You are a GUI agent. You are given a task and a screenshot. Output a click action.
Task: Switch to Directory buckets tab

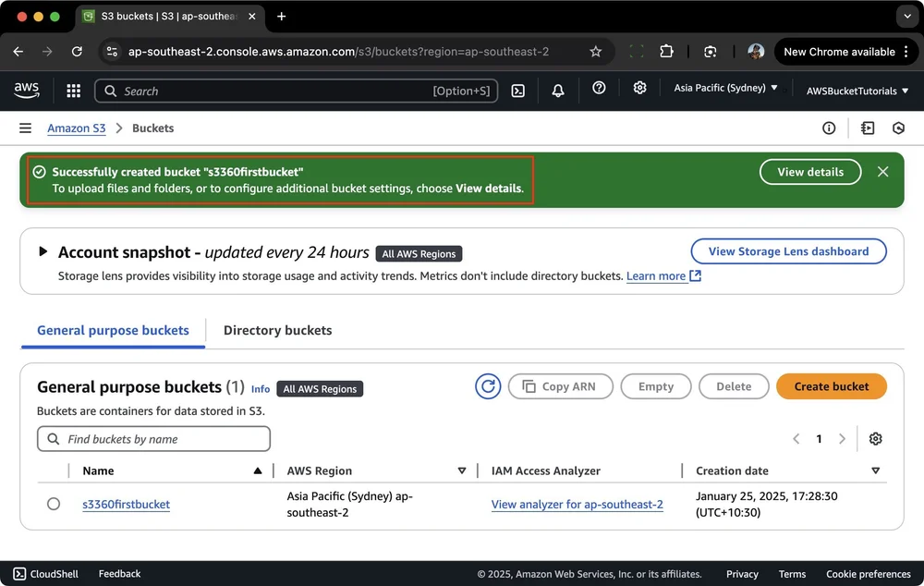(277, 330)
